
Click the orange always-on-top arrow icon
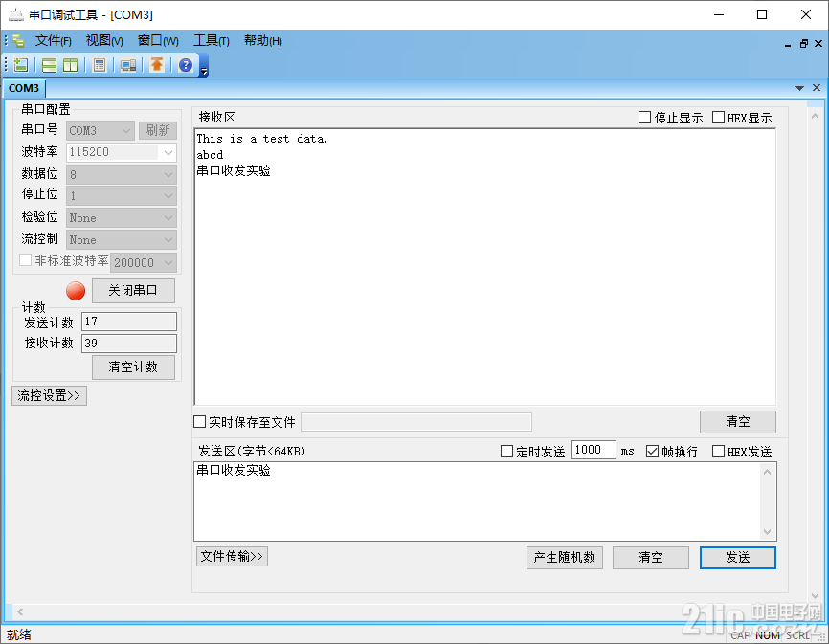(x=157, y=64)
